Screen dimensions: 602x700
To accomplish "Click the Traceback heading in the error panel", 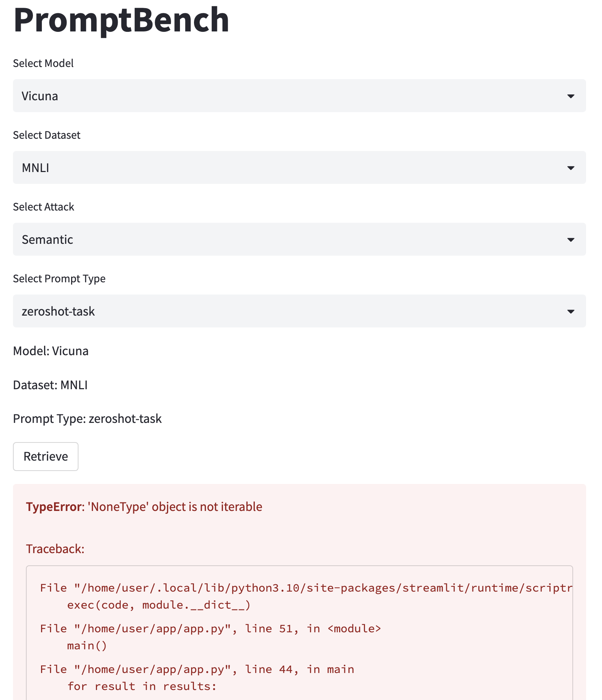I will click(55, 549).
